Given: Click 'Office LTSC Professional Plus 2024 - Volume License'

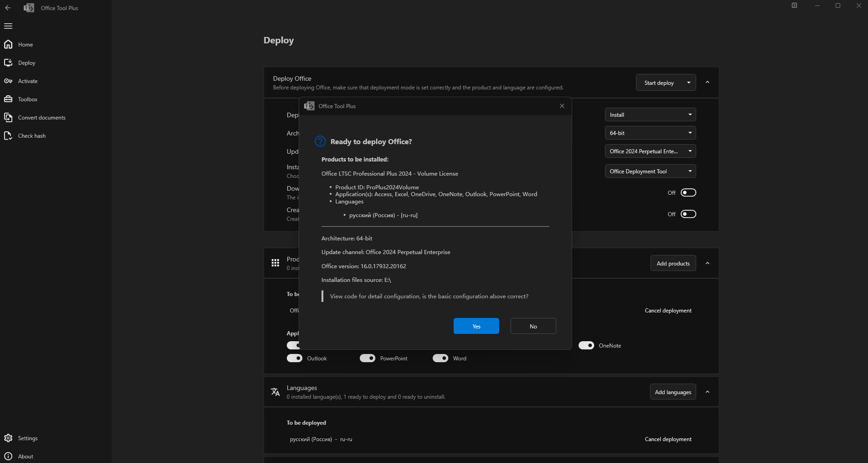Looking at the screenshot, I should (x=390, y=174).
